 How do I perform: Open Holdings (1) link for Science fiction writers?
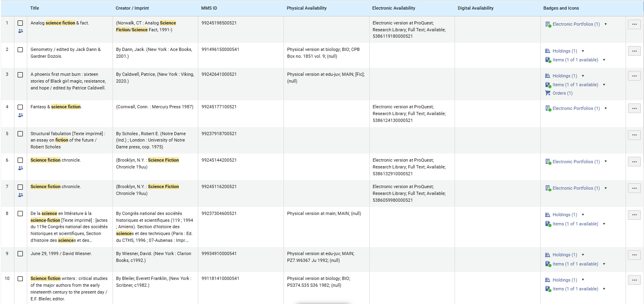(565, 280)
